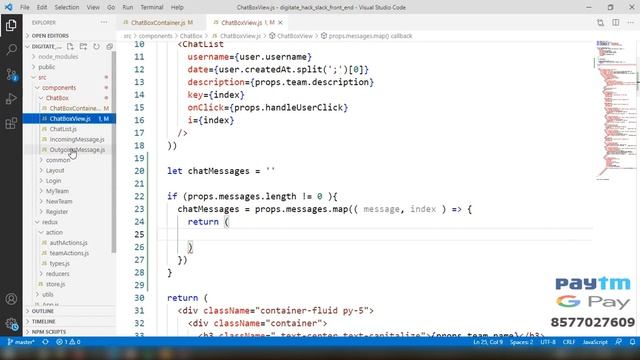
Task: Refresh the explorer file tree
Action: [96, 47]
